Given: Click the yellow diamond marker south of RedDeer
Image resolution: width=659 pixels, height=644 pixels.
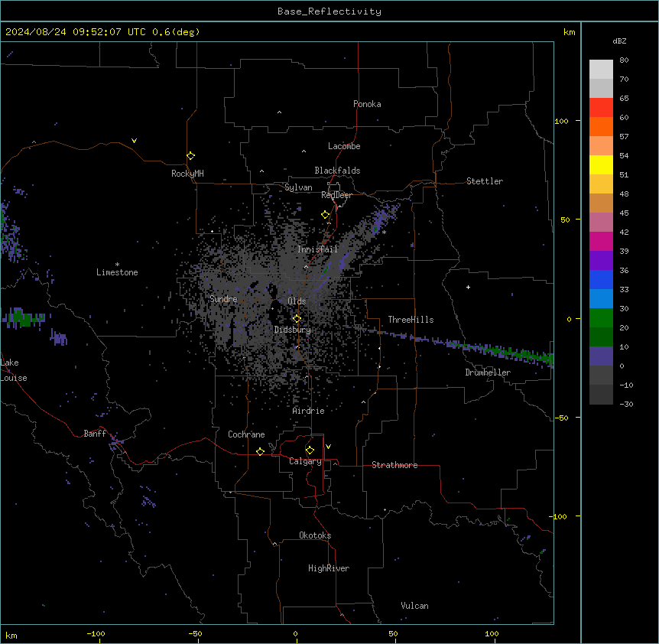Looking at the screenshot, I should click(325, 215).
